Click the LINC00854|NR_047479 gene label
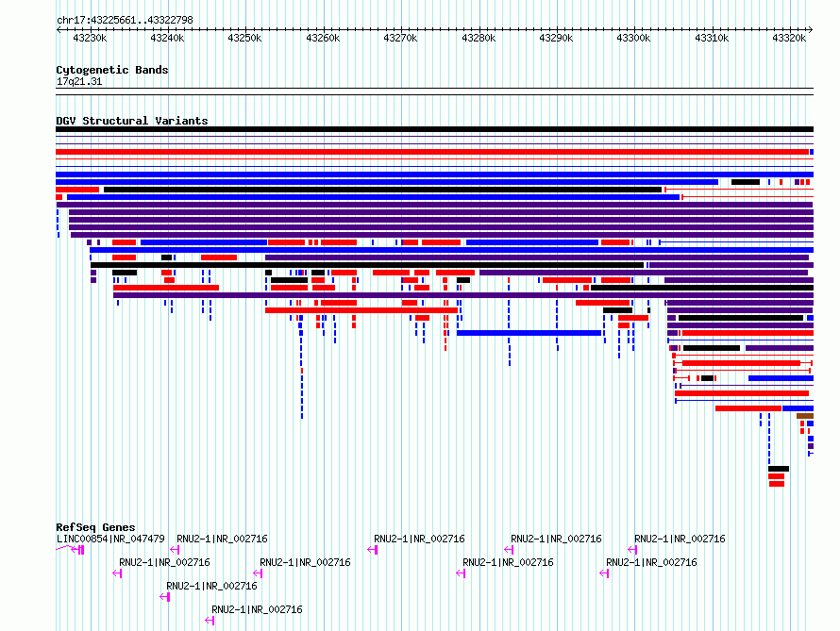The height and width of the screenshot is (631, 840). click(x=110, y=539)
